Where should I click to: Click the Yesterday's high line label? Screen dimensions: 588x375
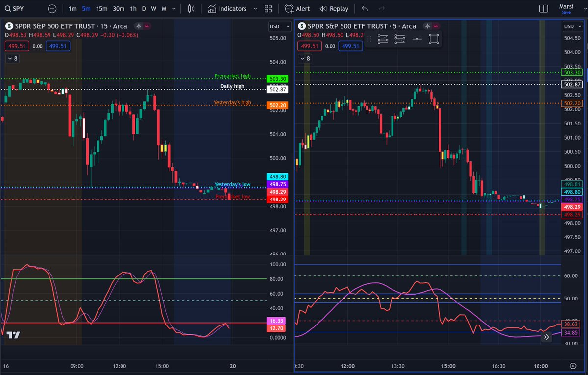233,102
